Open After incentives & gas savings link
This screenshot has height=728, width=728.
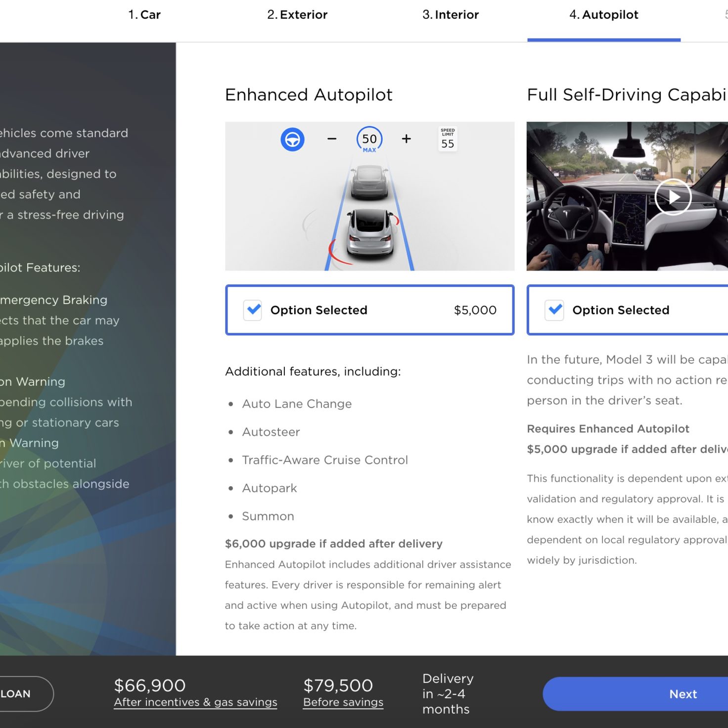coord(195,702)
